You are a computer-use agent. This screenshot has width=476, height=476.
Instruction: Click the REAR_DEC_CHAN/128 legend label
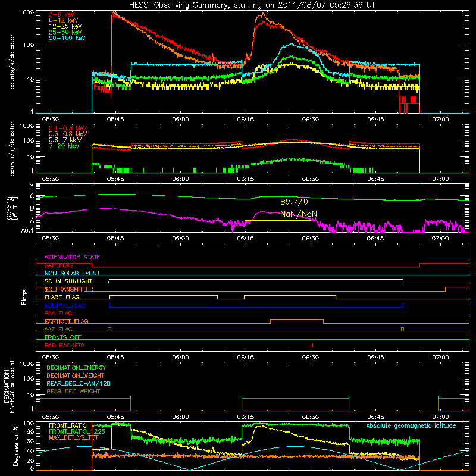click(79, 383)
